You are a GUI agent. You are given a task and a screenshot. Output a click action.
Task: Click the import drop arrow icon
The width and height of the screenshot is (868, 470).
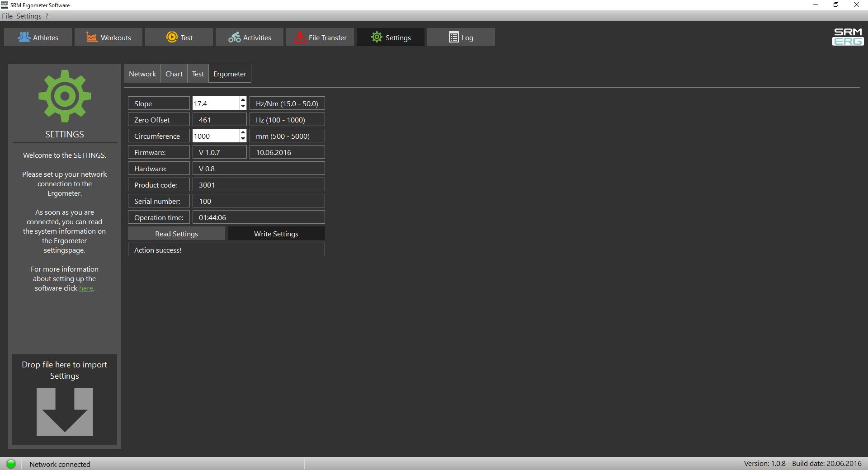click(65, 412)
